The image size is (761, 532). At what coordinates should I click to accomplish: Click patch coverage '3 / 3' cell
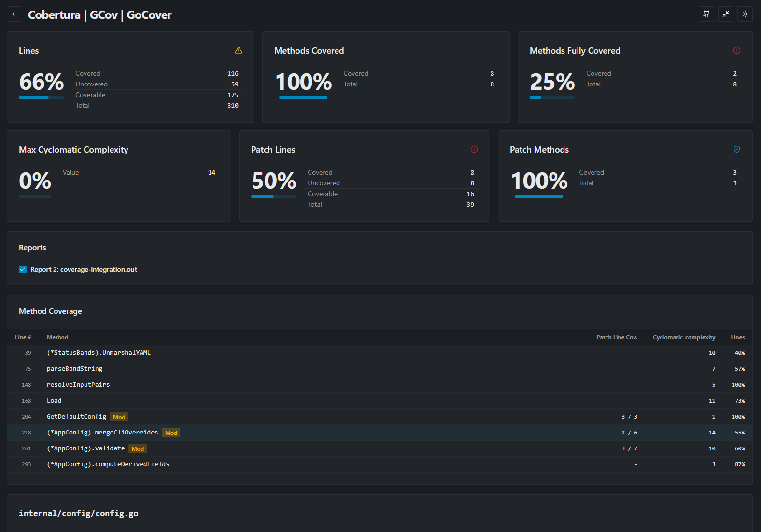click(x=629, y=417)
